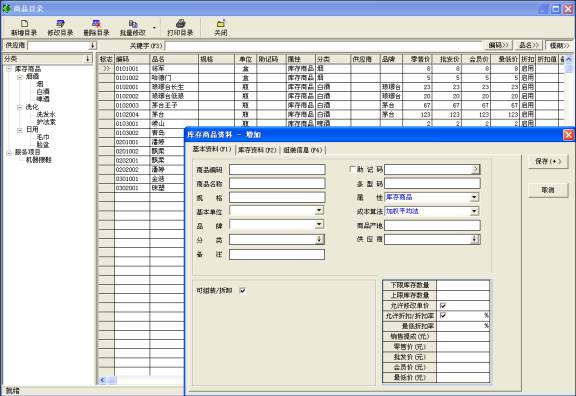
Task: Click the 商品编码 input field
Action: tap(277, 170)
